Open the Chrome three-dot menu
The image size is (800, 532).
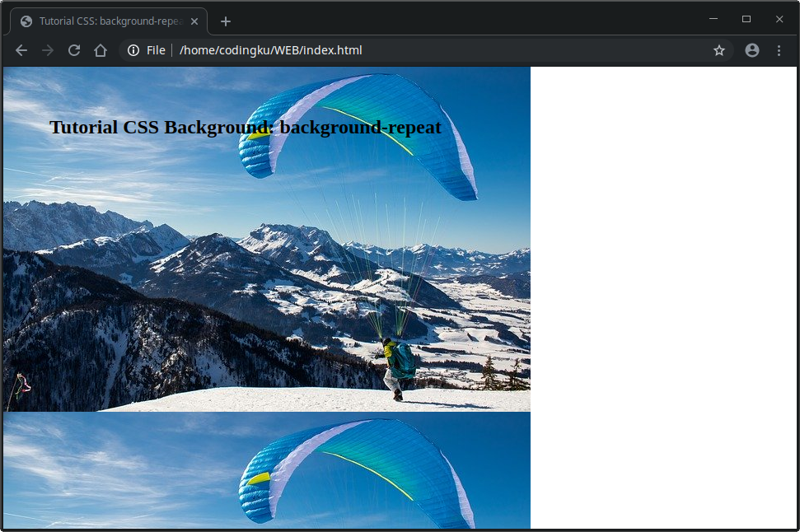(x=779, y=50)
